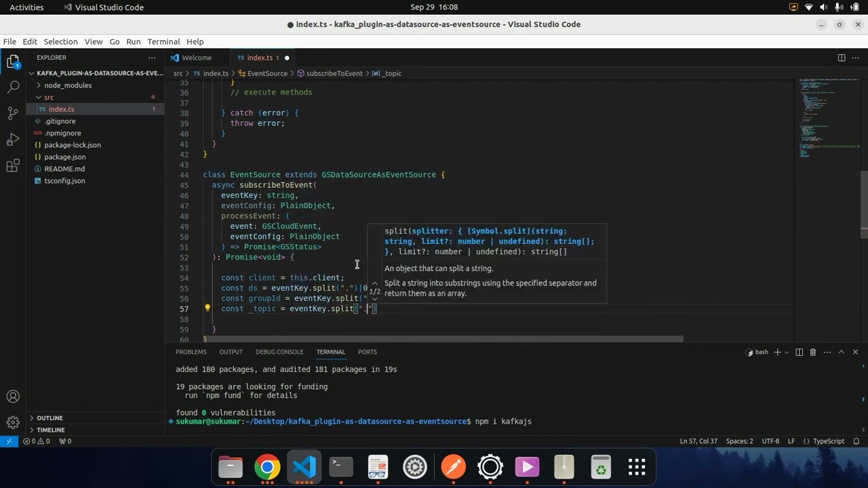The height and width of the screenshot is (488, 868).
Task: Open the Search panel icon
Action: (x=12, y=87)
